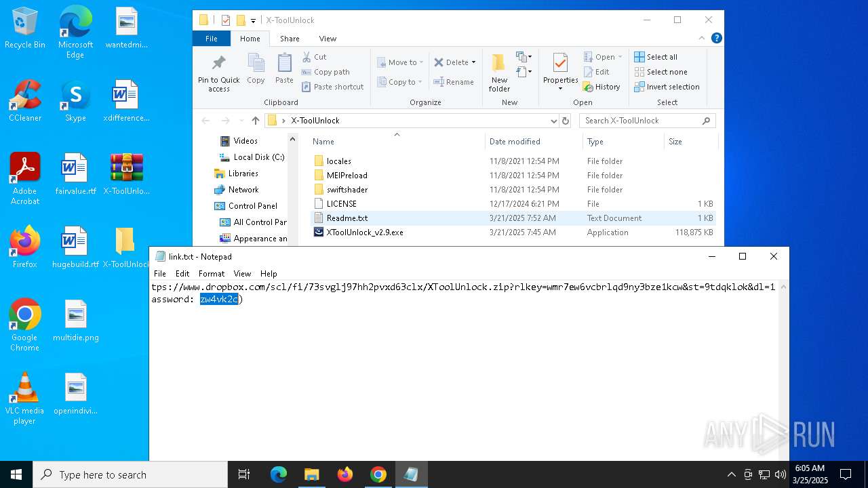Refresh the X-ToolUnlock folder view
The height and width of the screenshot is (488, 868).
[x=566, y=121]
